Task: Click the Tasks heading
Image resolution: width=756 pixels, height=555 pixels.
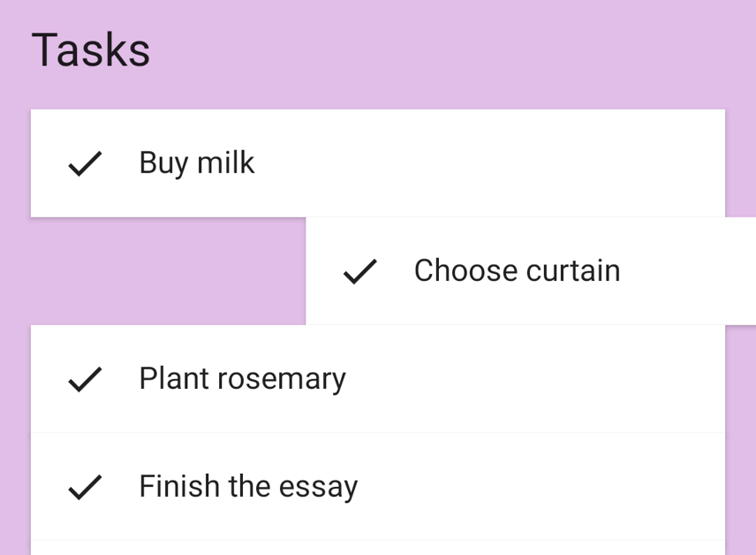Action: click(x=91, y=50)
